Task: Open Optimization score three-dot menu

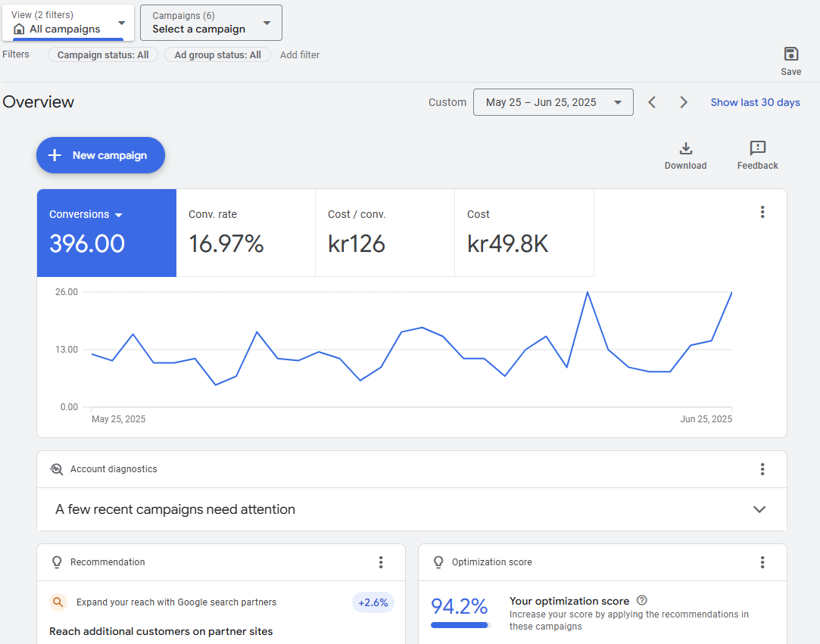Action: point(762,562)
